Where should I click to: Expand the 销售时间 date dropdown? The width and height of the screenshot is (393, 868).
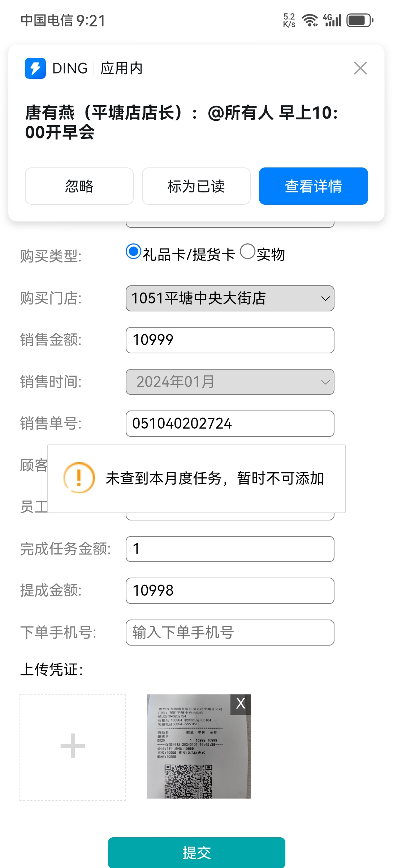pos(230,382)
